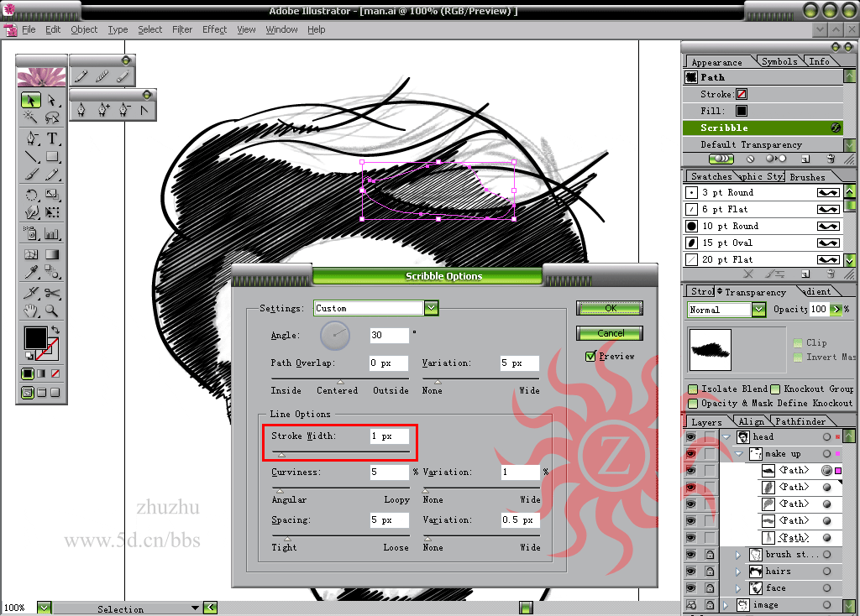Screen dimensions: 860x616
Task: Select the Zoom magnifier tool
Action: tap(51, 311)
